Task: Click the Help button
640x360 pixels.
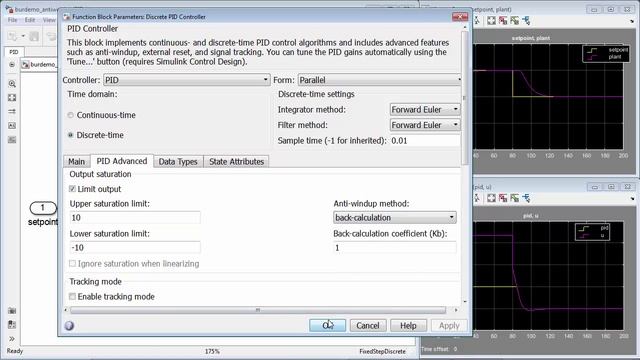Action: [x=408, y=325]
